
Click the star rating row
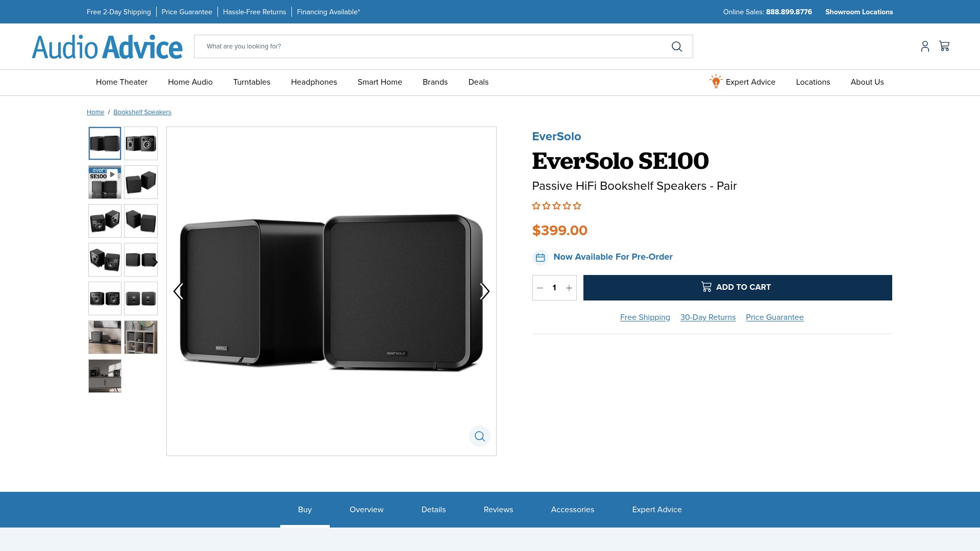[x=556, y=206]
